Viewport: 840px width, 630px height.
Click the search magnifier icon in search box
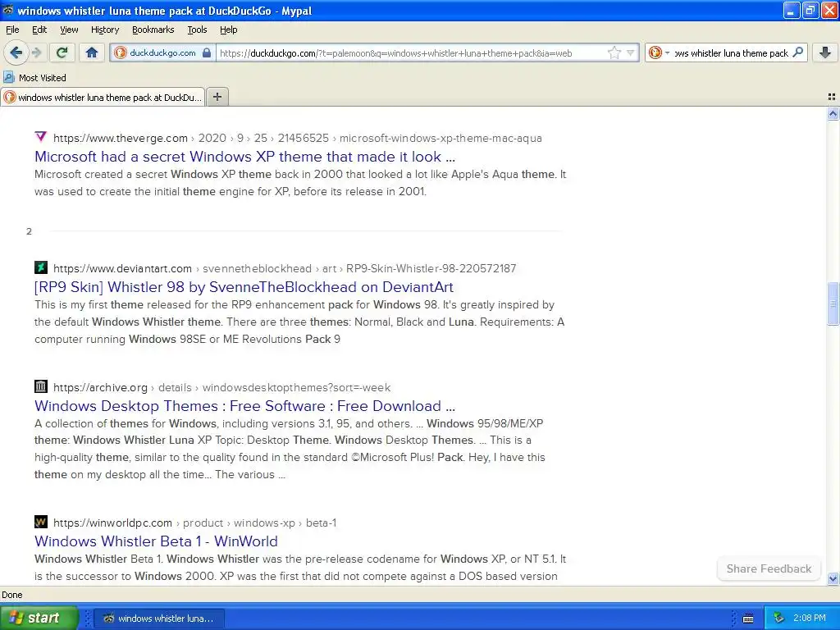coord(797,52)
